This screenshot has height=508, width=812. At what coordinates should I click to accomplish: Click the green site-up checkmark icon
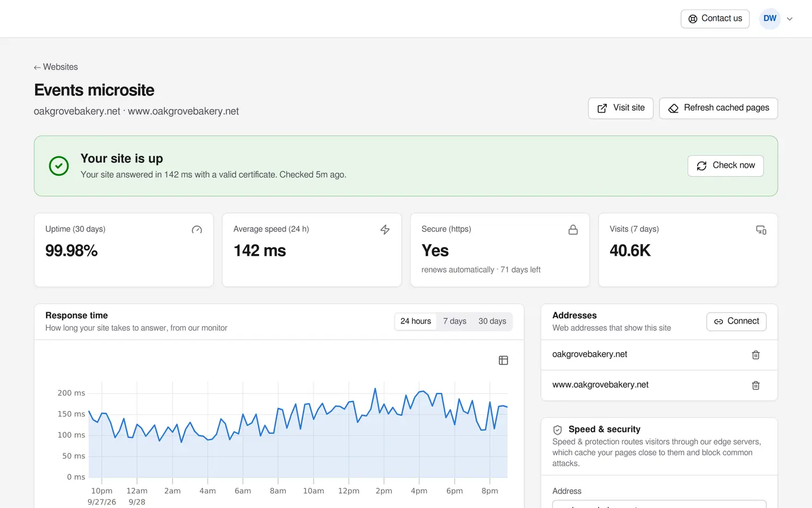click(x=59, y=166)
